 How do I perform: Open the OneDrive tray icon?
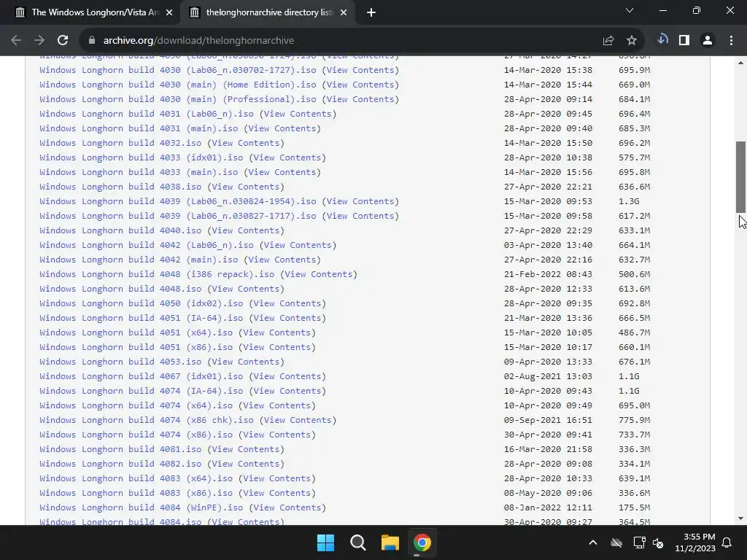[616, 542]
